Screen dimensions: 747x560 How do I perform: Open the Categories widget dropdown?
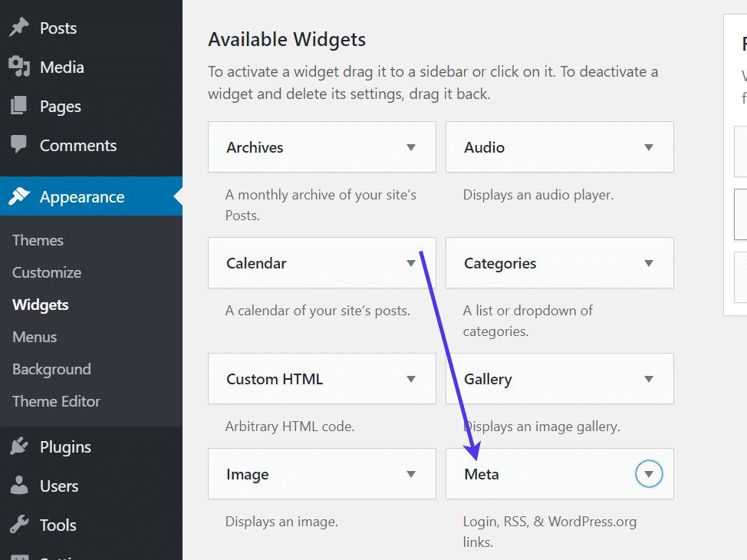(x=650, y=262)
